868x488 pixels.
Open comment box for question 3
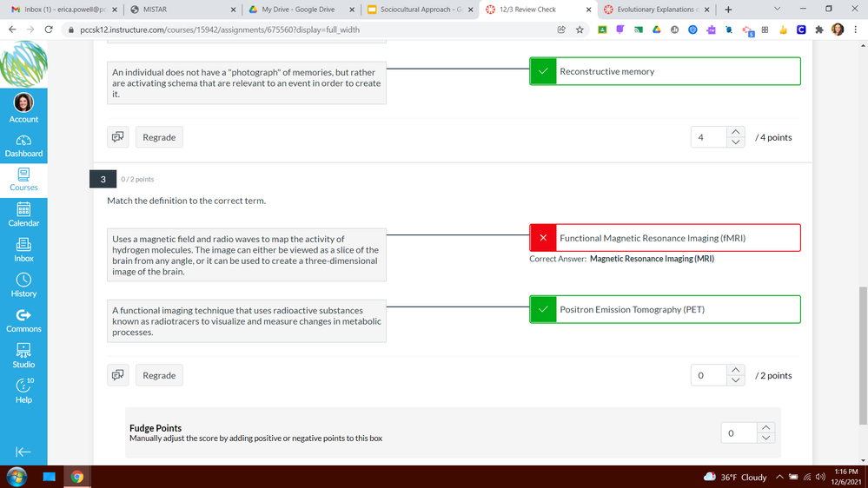[117, 376]
